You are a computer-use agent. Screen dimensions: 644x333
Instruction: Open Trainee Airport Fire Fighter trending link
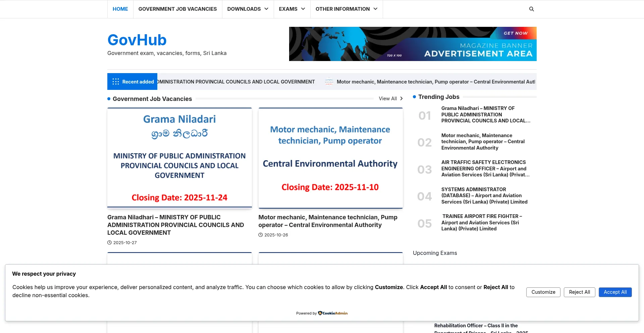(482, 222)
